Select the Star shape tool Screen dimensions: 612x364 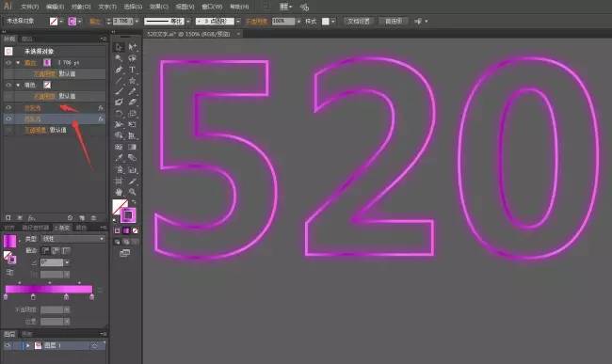point(133,81)
